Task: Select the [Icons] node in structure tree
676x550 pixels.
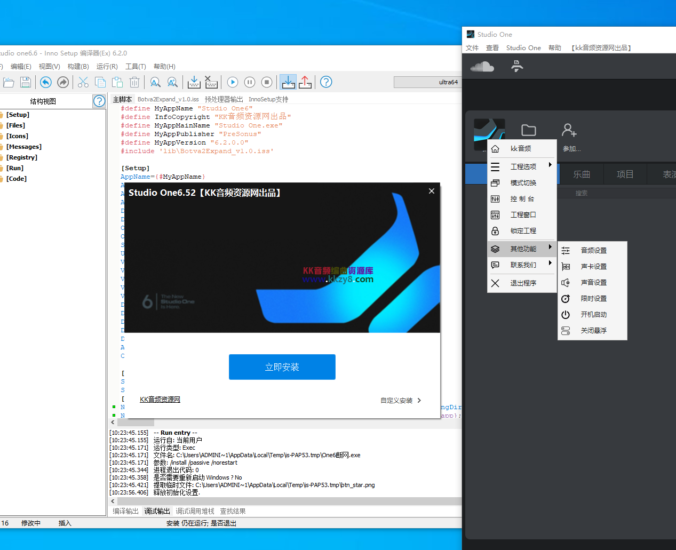Action: point(17,136)
